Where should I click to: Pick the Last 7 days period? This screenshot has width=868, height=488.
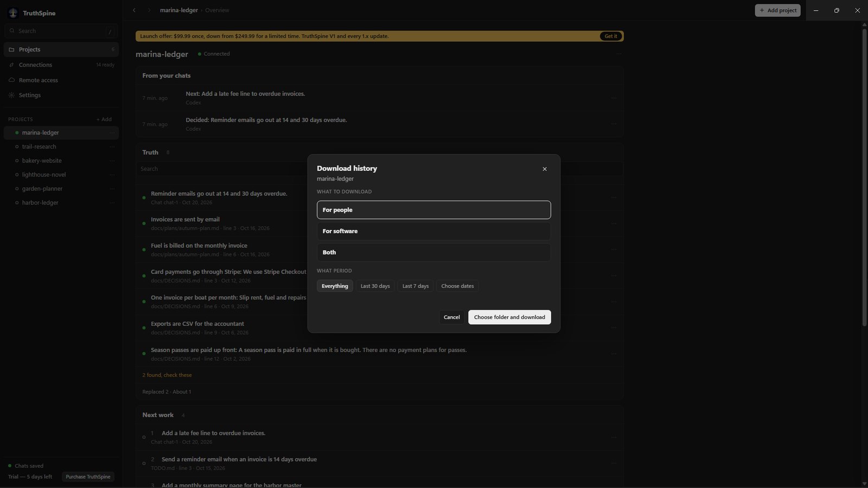pos(416,286)
